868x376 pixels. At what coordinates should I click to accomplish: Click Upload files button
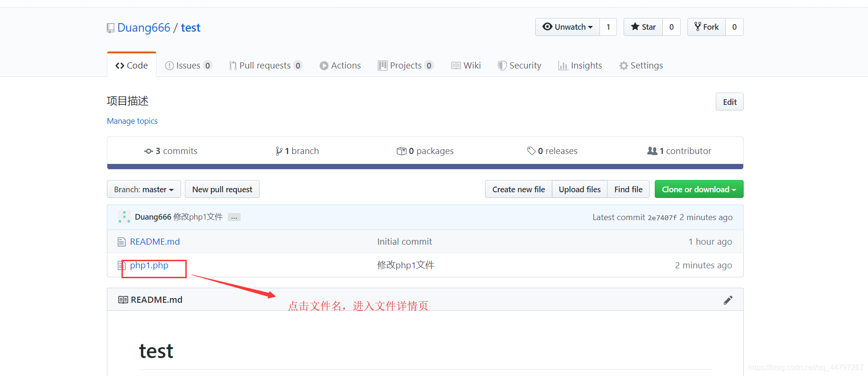[580, 189]
